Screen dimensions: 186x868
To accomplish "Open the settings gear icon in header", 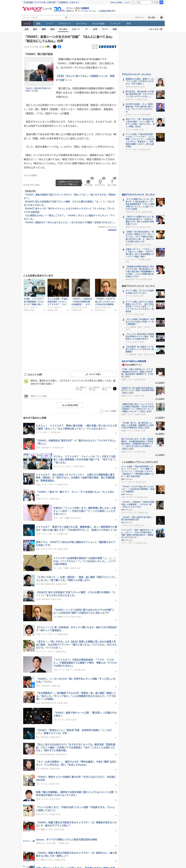I will (161, 17).
